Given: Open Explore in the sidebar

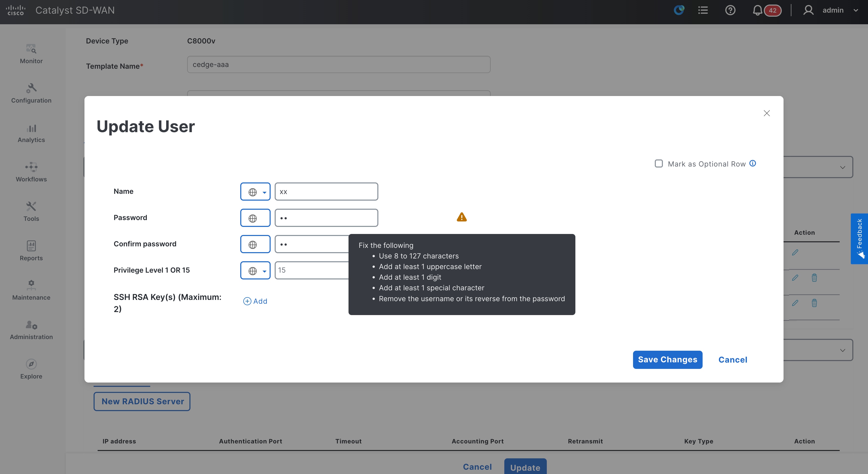Looking at the screenshot, I should click(x=31, y=369).
